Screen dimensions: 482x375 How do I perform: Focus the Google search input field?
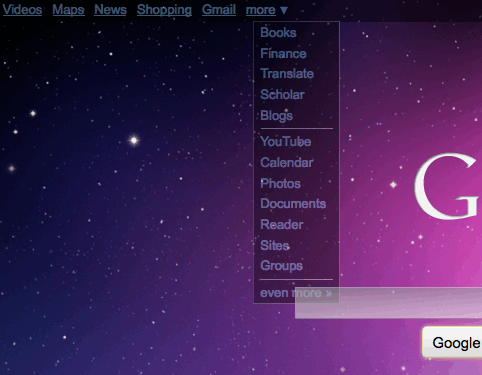click(x=388, y=303)
